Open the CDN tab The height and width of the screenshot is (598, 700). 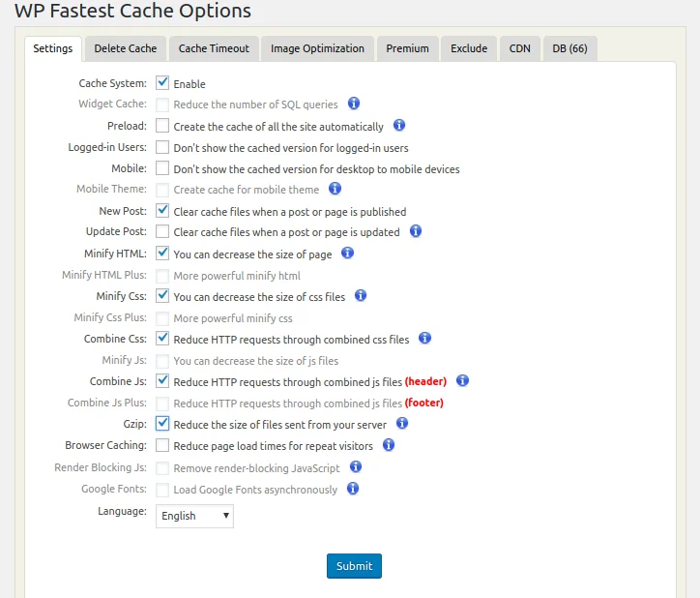(519, 48)
